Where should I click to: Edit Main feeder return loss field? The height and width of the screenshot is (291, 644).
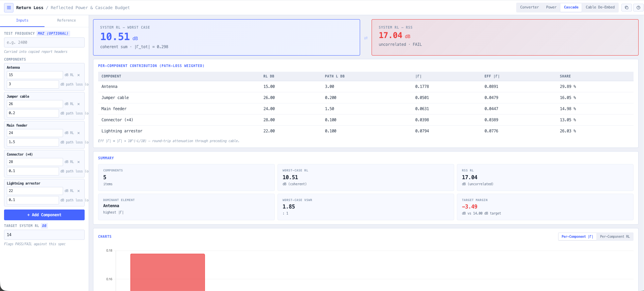(x=35, y=133)
